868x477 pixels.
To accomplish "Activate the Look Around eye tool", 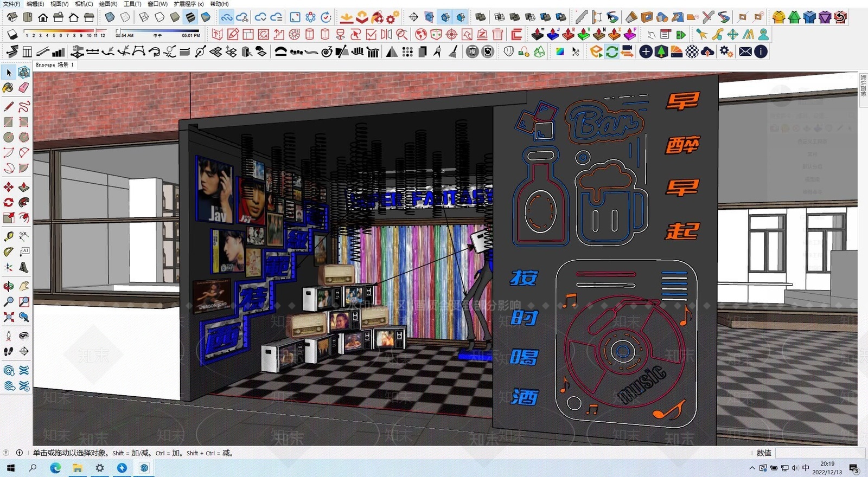I will tap(24, 336).
